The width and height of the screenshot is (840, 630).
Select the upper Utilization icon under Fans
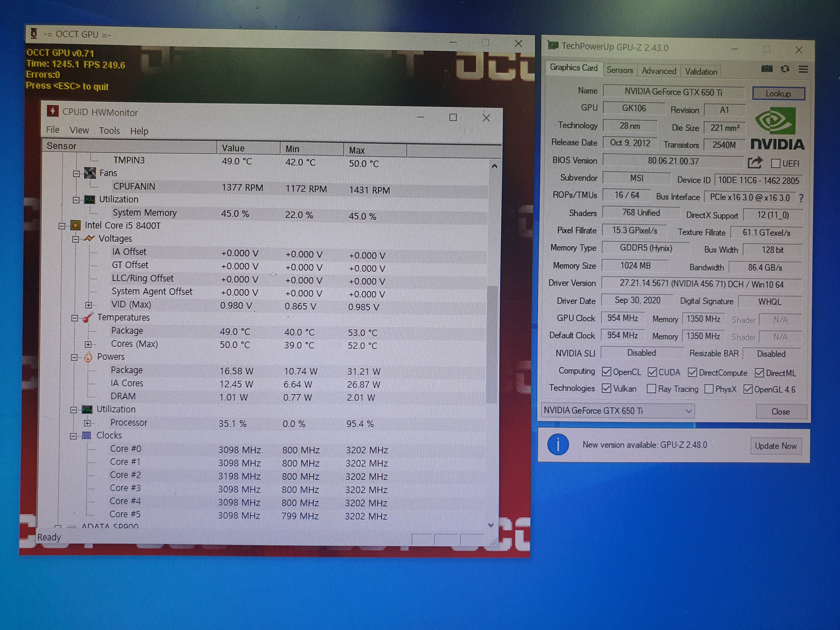click(x=90, y=199)
